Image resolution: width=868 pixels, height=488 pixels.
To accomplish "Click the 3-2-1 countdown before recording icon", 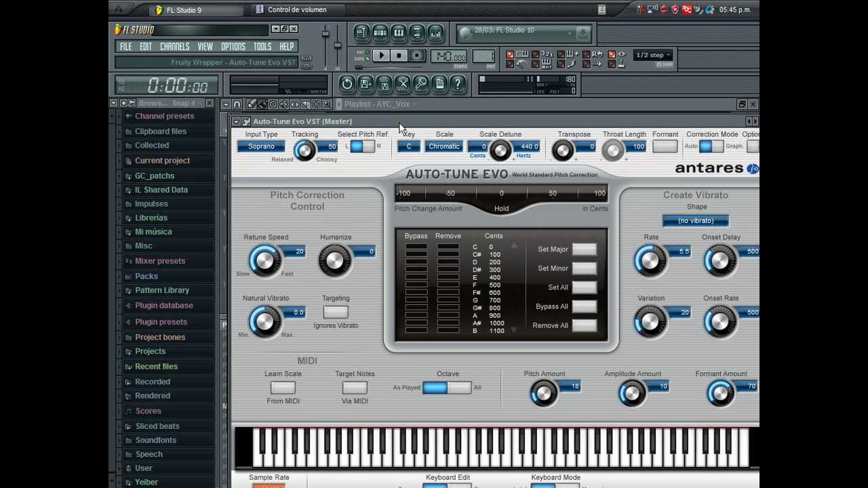I will (x=547, y=54).
